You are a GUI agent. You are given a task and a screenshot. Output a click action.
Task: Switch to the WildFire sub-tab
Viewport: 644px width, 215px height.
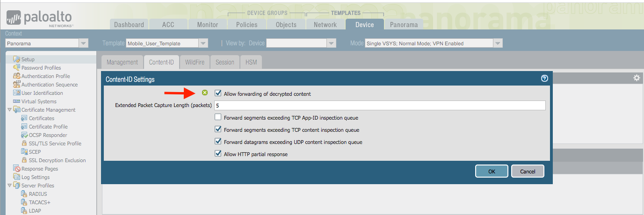(x=195, y=62)
